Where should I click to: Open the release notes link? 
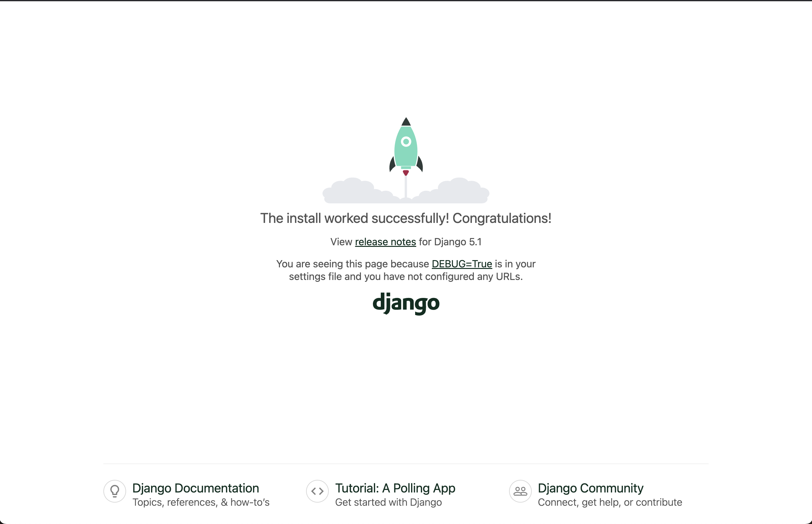[386, 242]
